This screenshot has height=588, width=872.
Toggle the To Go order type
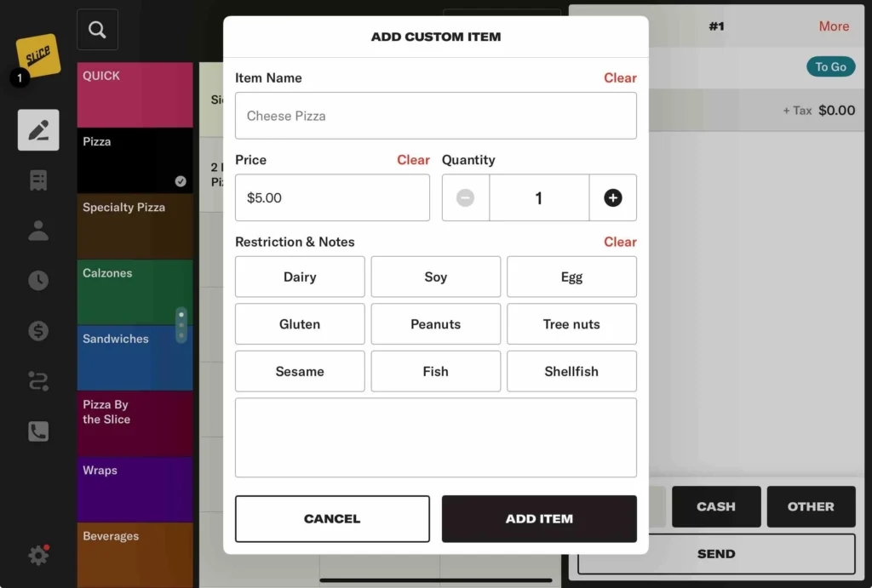point(830,67)
